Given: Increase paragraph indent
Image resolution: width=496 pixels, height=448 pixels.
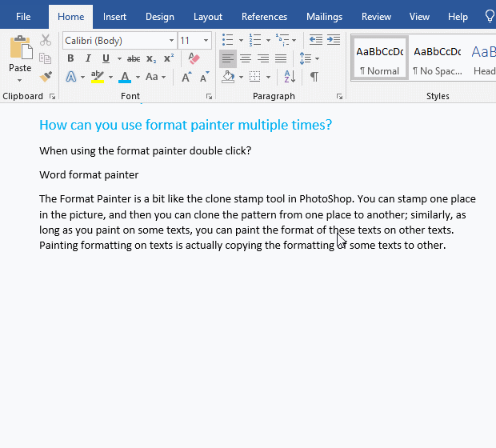Looking at the screenshot, I should click(334, 40).
